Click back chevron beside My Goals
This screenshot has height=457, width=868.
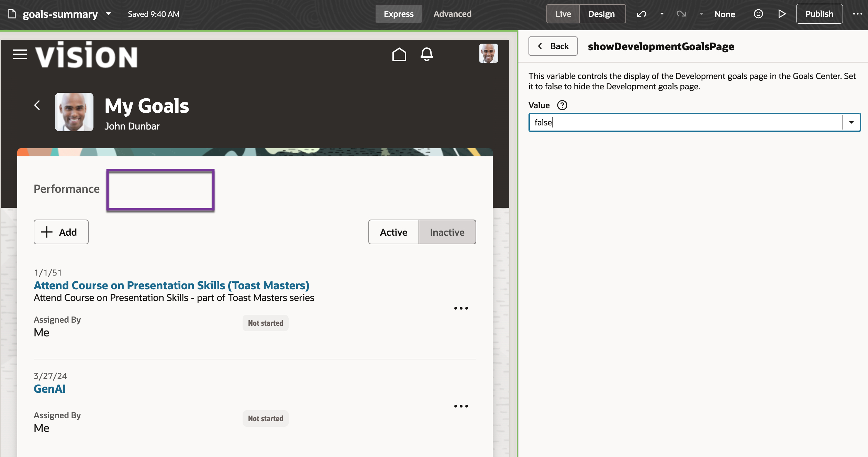[x=37, y=105]
